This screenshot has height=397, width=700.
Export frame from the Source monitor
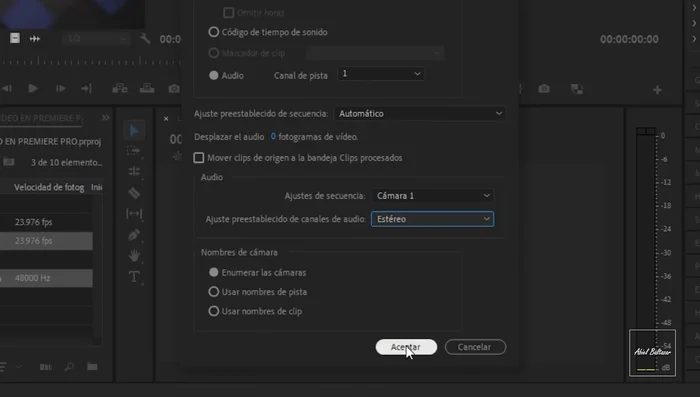pos(174,89)
